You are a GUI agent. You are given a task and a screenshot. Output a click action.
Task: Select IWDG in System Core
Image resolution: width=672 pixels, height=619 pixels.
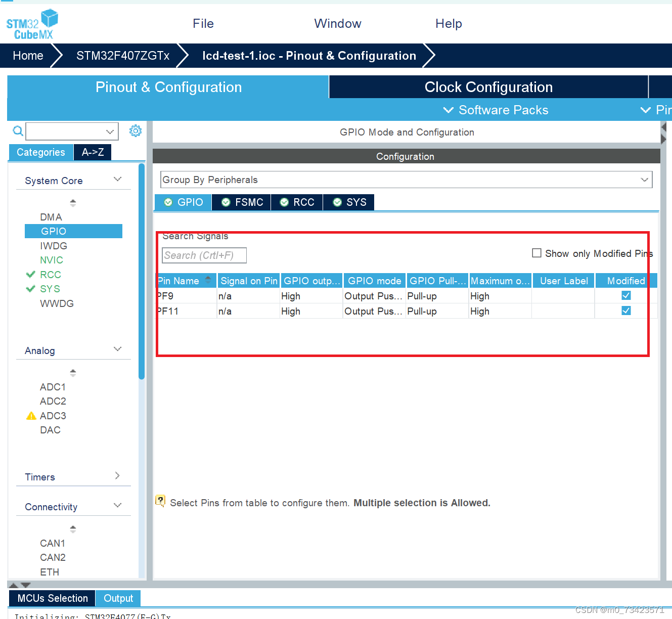[x=54, y=246]
